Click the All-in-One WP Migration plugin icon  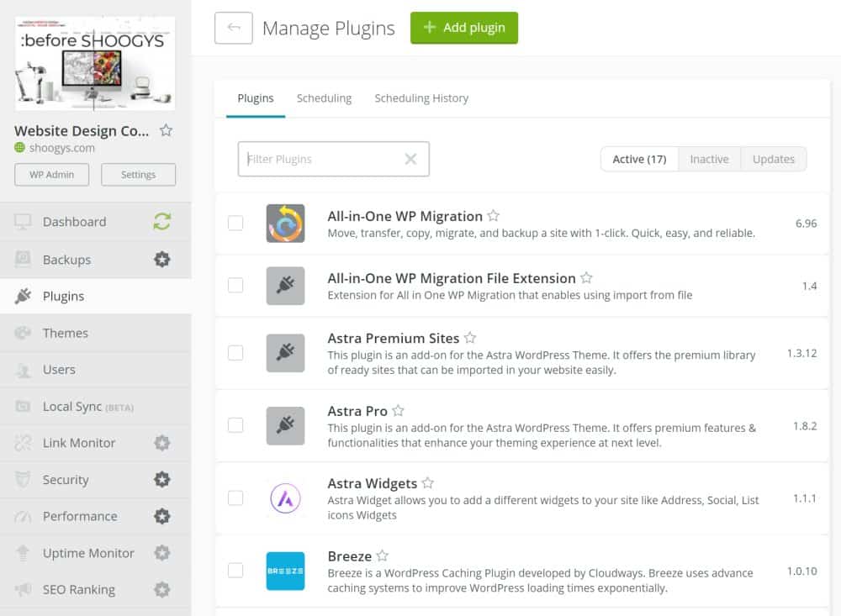pos(285,223)
